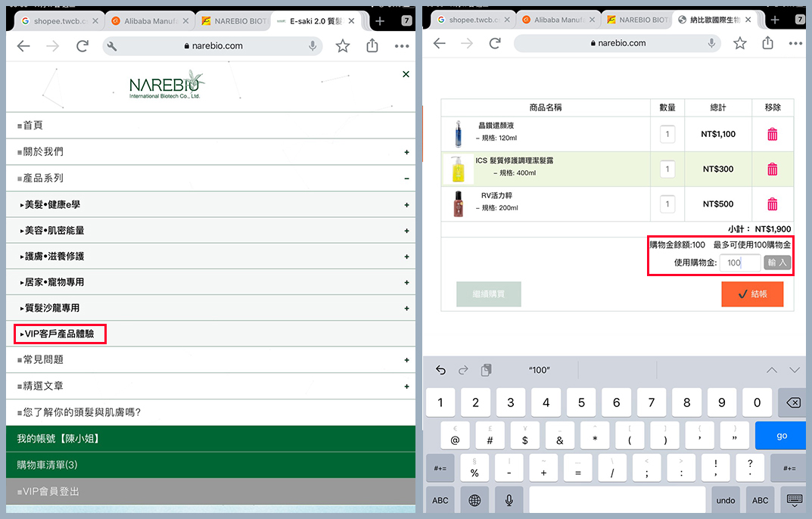Expand the 美容•肌密能量 submenu

click(406, 231)
